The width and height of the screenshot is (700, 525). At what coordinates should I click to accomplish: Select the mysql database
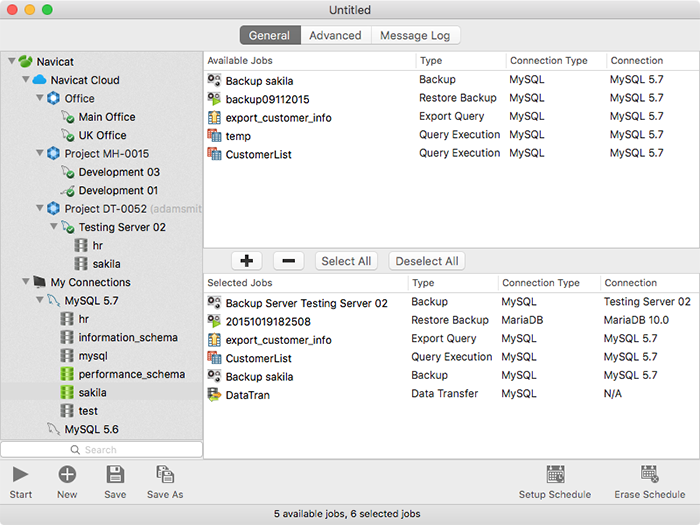pos(93,356)
